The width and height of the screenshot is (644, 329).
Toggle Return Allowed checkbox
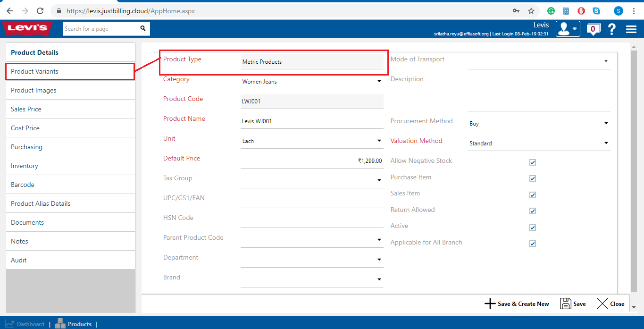click(x=533, y=211)
